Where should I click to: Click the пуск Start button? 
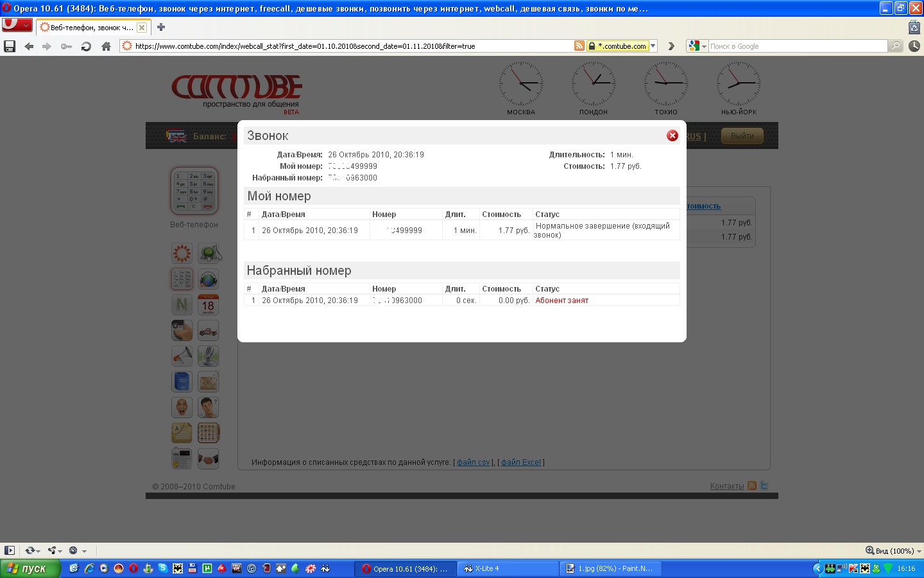click(30, 568)
